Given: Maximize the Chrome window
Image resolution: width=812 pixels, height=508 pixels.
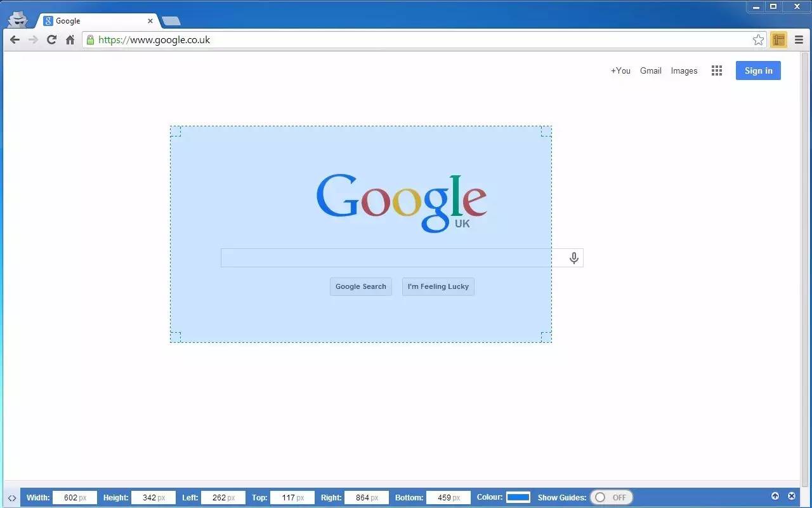Looking at the screenshot, I should click(773, 6).
